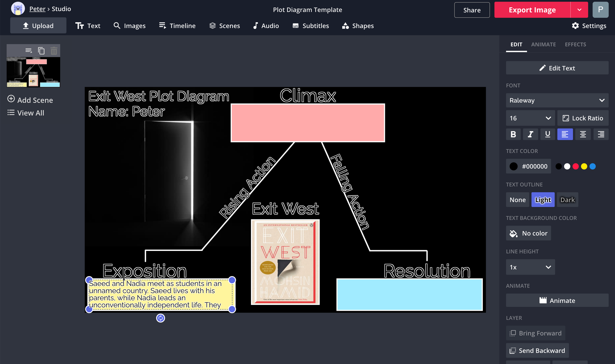
Task: Open the Shapes tool
Action: (358, 26)
